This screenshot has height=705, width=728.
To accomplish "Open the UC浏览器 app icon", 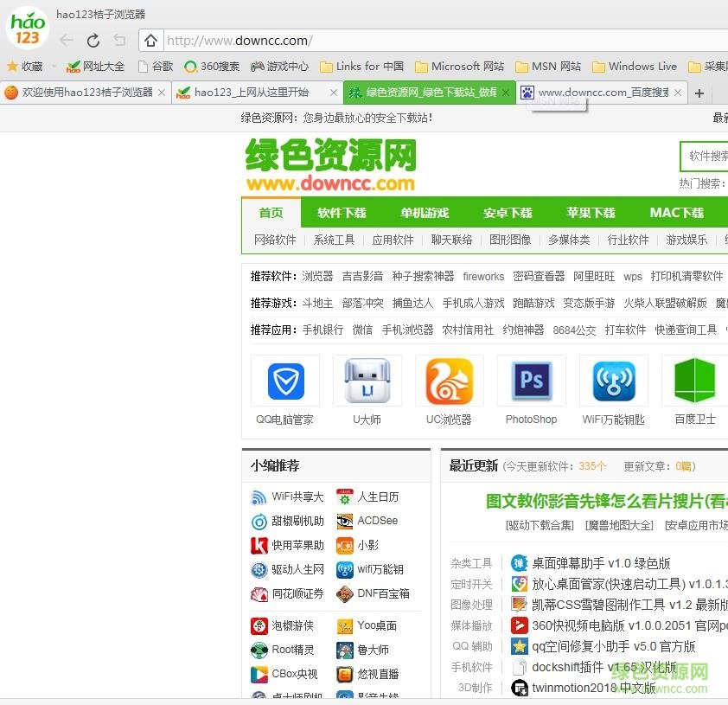I will 449,381.
